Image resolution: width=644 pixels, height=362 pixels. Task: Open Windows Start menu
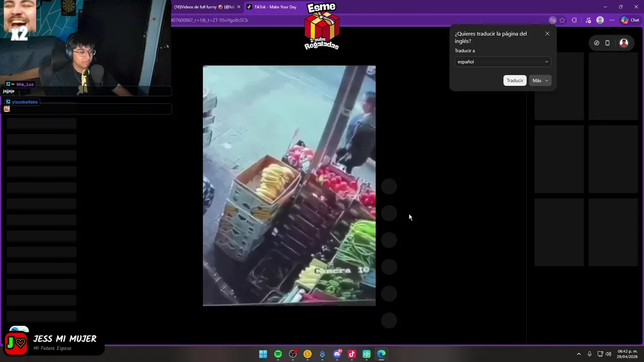click(263, 354)
